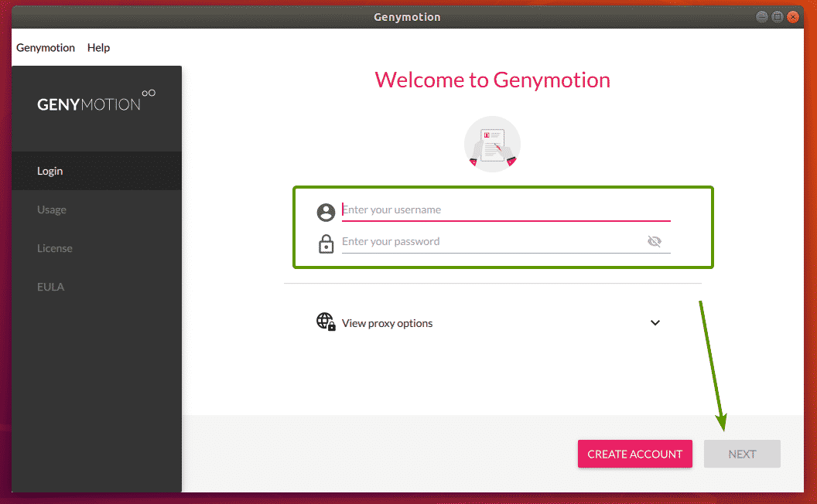
Task: Expand proxy options using the chevron arrow
Action: click(x=655, y=323)
